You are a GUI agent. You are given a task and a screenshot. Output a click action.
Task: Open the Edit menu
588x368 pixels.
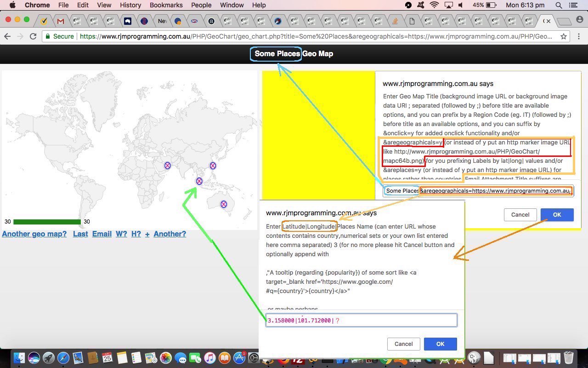(83, 5)
